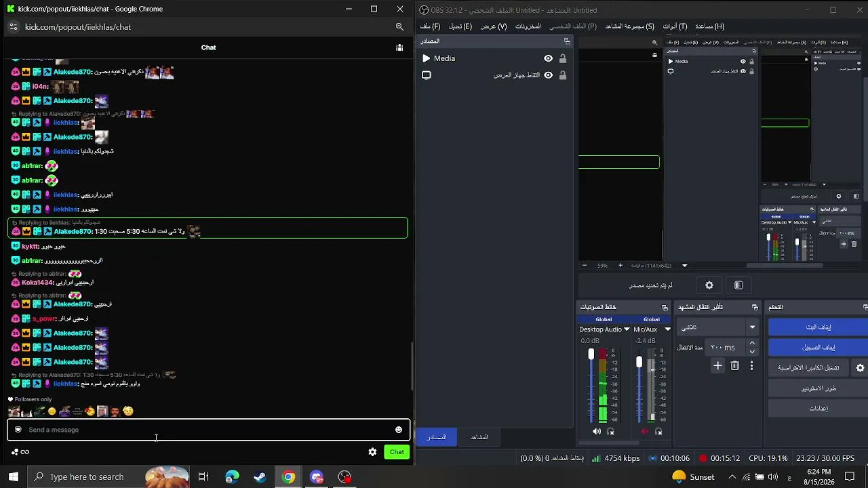Image resolution: width=868 pixels, height=488 pixels.
Task: Click Start Virtual Camera button
Action: click(809, 368)
